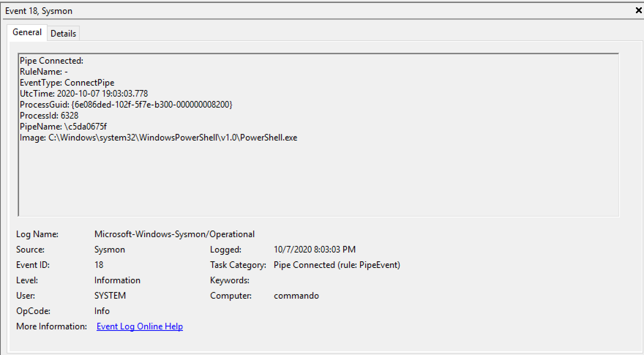
Task: Click the Logged timestamp 10/7/2020 8:03:03 PM
Action: tap(314, 250)
